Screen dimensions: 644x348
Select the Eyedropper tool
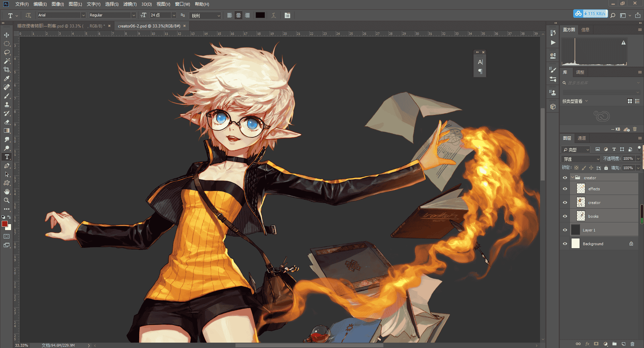coord(7,78)
